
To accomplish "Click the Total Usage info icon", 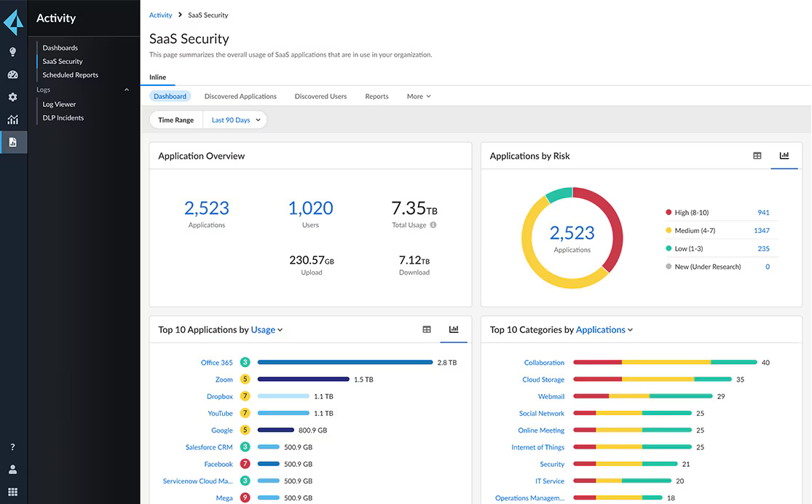I will tap(433, 225).
